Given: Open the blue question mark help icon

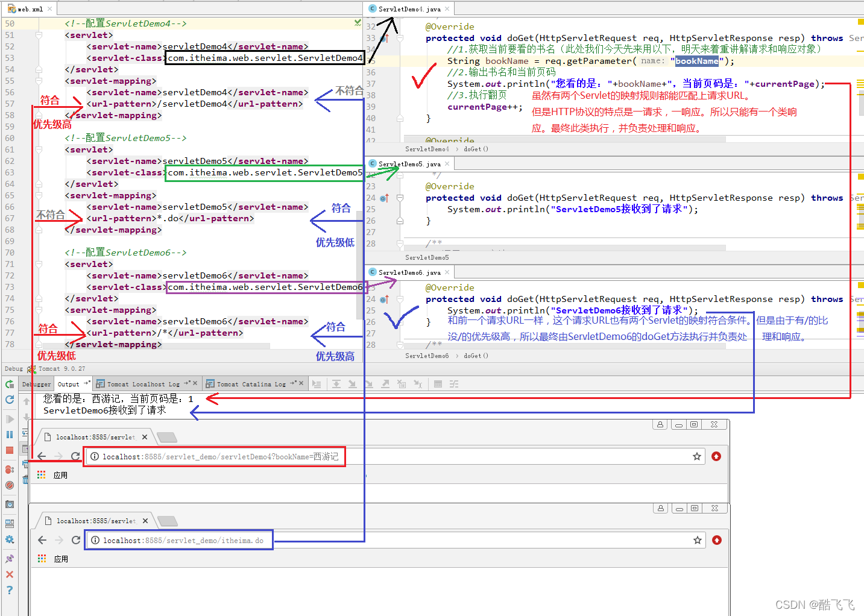Looking at the screenshot, I should [9, 590].
